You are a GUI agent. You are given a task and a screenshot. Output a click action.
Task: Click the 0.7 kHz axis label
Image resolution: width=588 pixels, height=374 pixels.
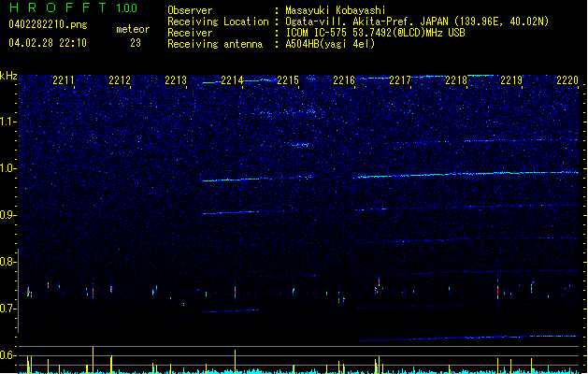click(7, 309)
